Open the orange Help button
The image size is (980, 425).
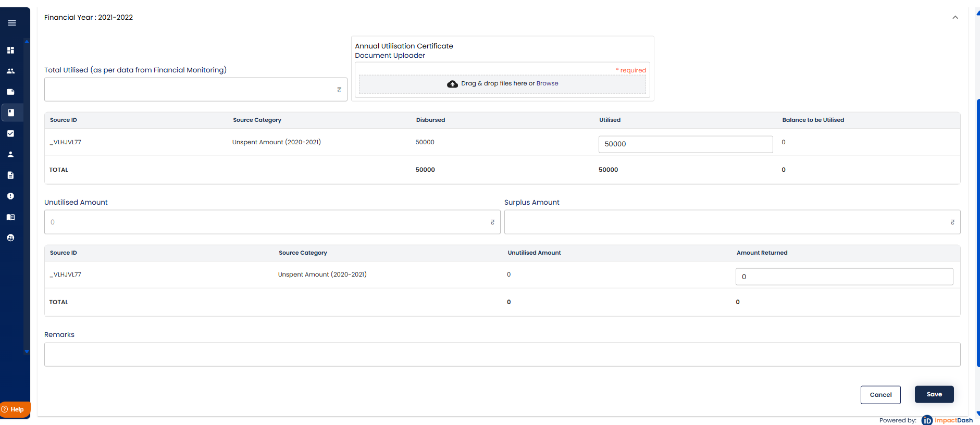tap(15, 409)
